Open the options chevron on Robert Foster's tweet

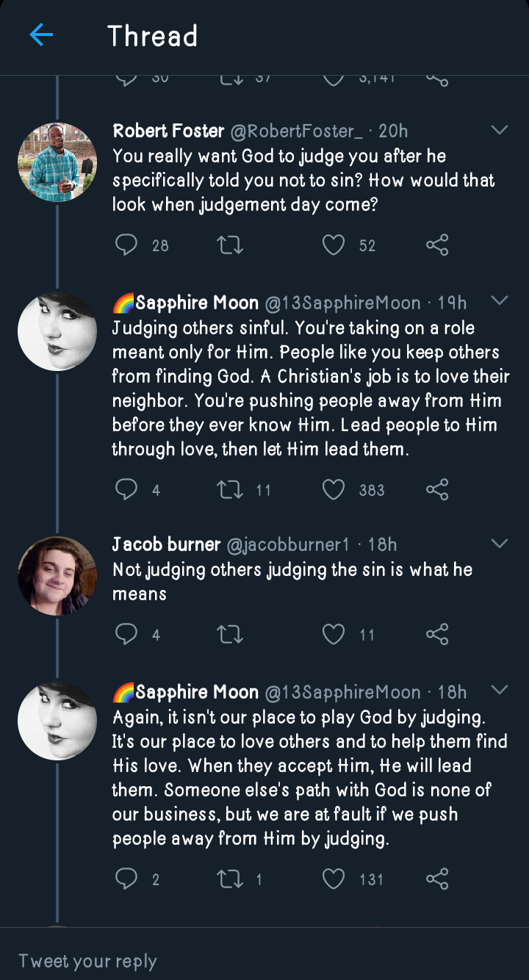(x=500, y=131)
